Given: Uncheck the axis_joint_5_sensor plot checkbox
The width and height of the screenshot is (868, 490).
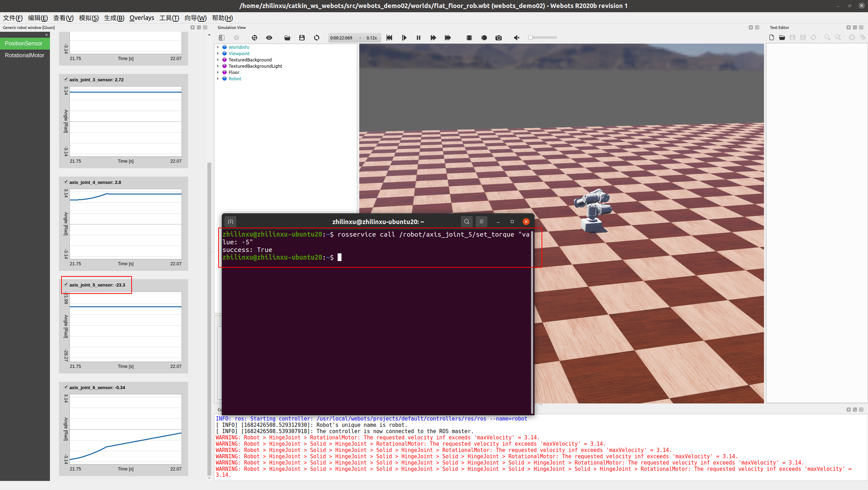Looking at the screenshot, I should [x=66, y=284].
